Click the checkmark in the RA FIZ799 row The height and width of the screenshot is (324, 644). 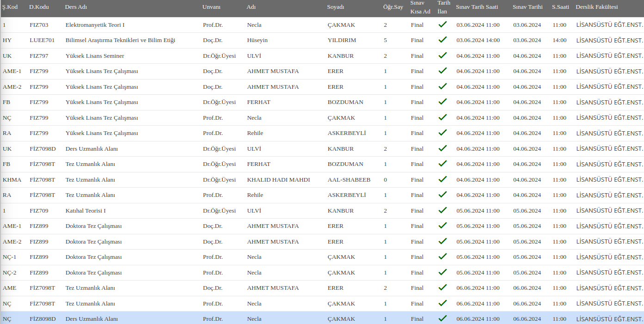click(x=442, y=133)
